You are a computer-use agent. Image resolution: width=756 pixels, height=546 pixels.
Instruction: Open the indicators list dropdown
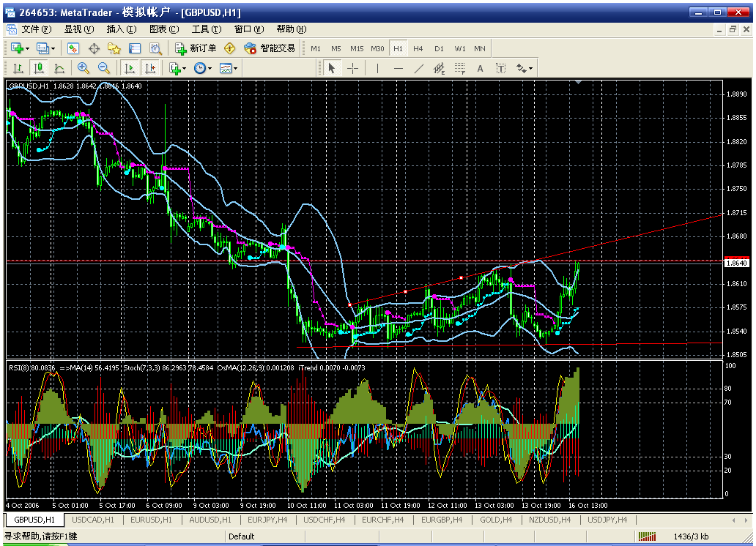click(x=177, y=68)
